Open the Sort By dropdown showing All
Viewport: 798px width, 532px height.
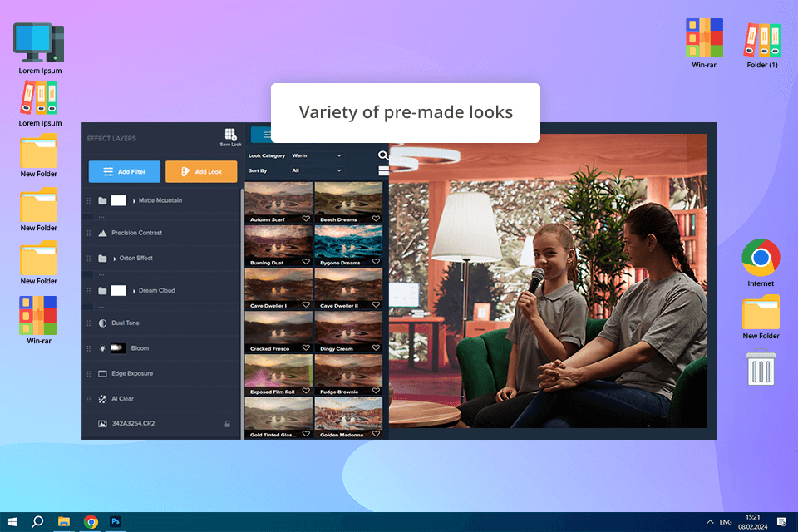(x=317, y=170)
